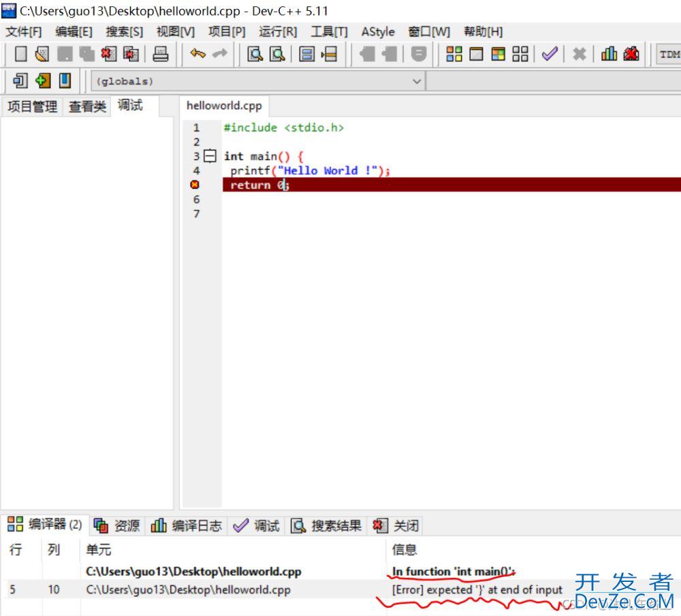Image resolution: width=681 pixels, height=616 pixels.
Task: Select the helloworld.cpp editor tab
Action: pos(224,106)
